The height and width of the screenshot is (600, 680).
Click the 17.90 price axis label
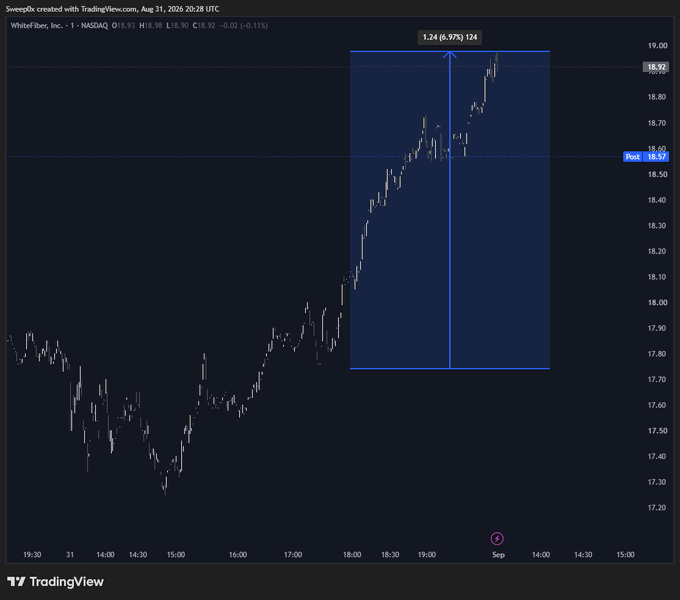(x=657, y=328)
